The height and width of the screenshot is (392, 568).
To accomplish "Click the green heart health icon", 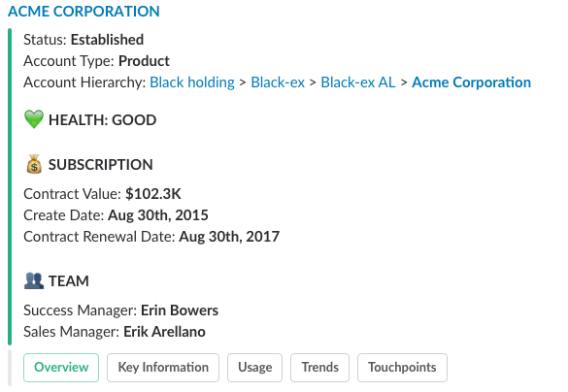I will tap(34, 119).
